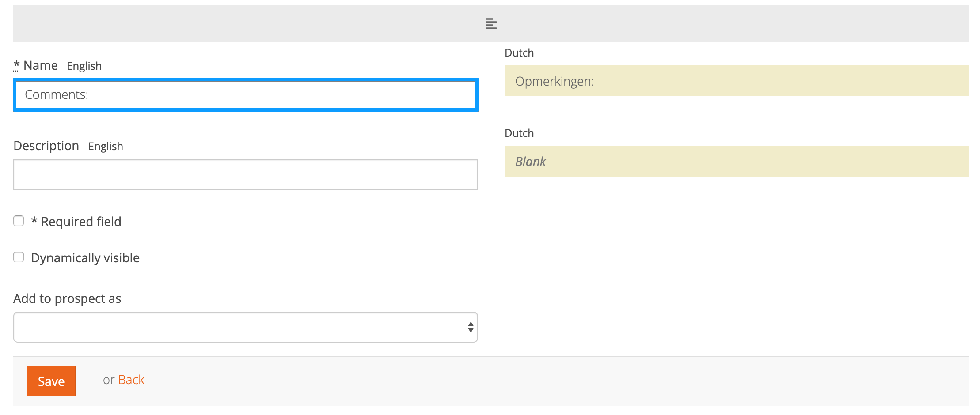Focus the Name field containing Comments:
Viewport: 980px width, 415px height.
click(245, 95)
